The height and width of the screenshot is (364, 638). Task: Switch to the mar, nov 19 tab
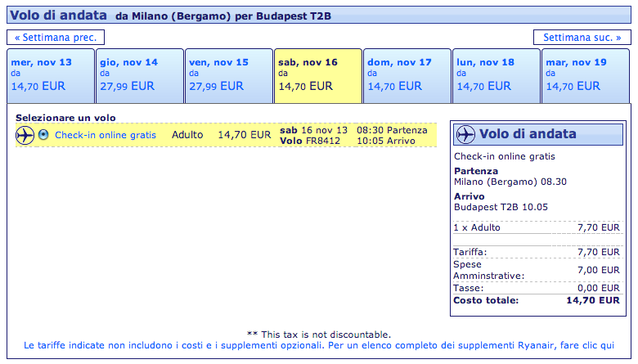point(585,75)
